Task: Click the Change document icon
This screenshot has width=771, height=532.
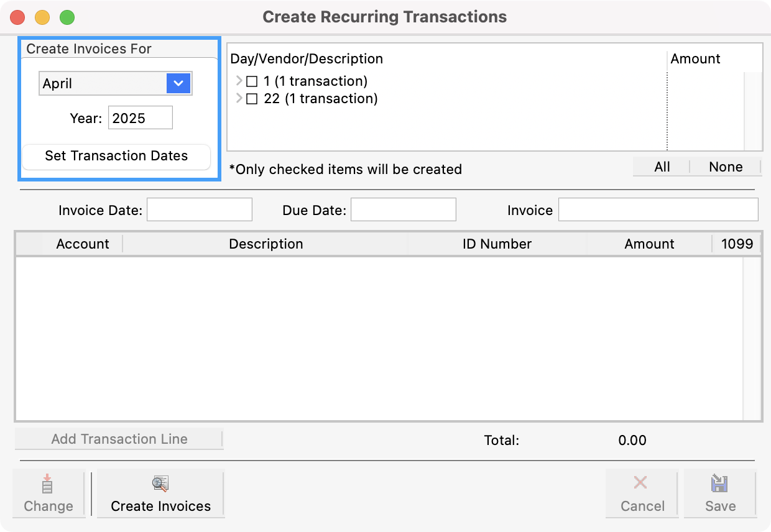Action: point(48,484)
